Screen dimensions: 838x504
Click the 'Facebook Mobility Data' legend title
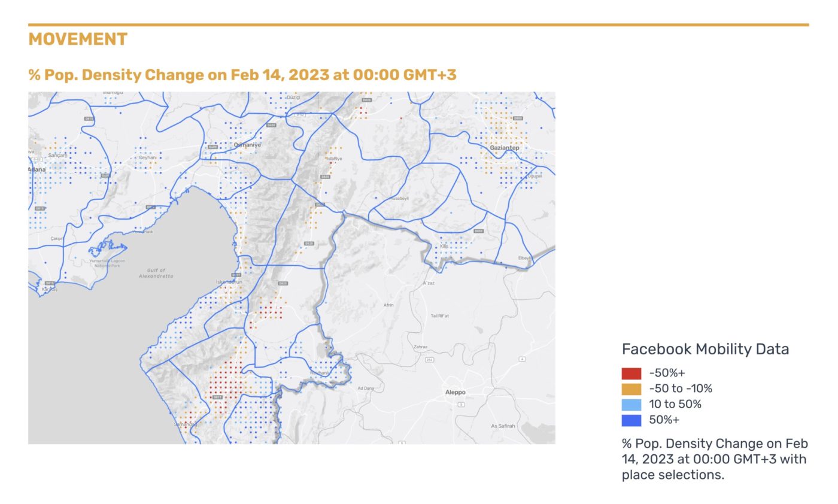(x=705, y=349)
